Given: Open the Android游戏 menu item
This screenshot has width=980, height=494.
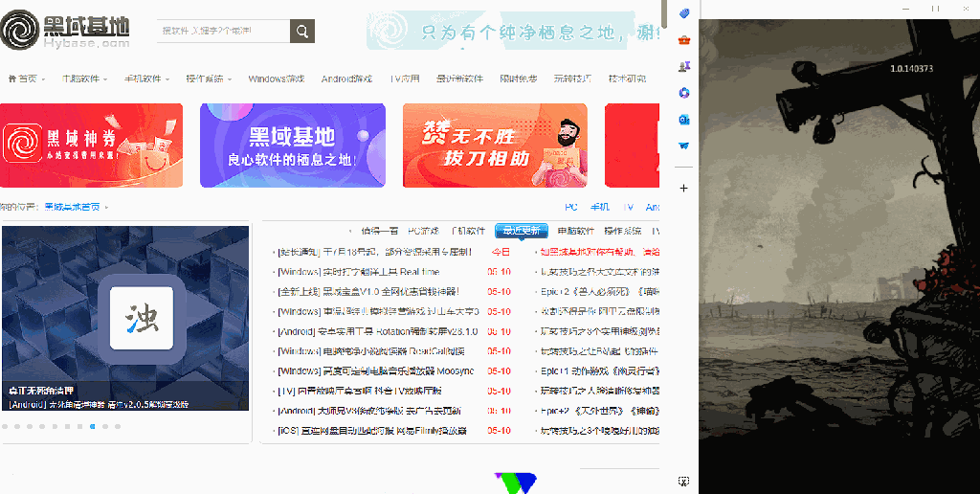Looking at the screenshot, I should (346, 79).
